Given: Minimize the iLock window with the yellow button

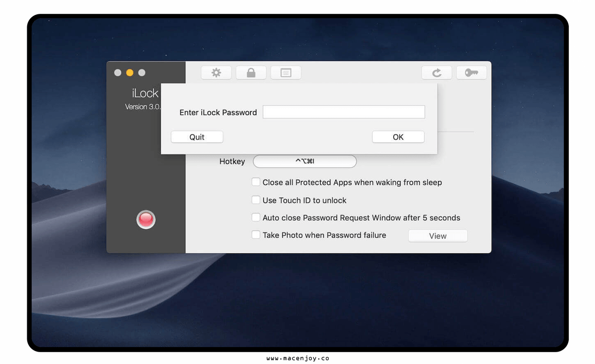Looking at the screenshot, I should 129,72.
